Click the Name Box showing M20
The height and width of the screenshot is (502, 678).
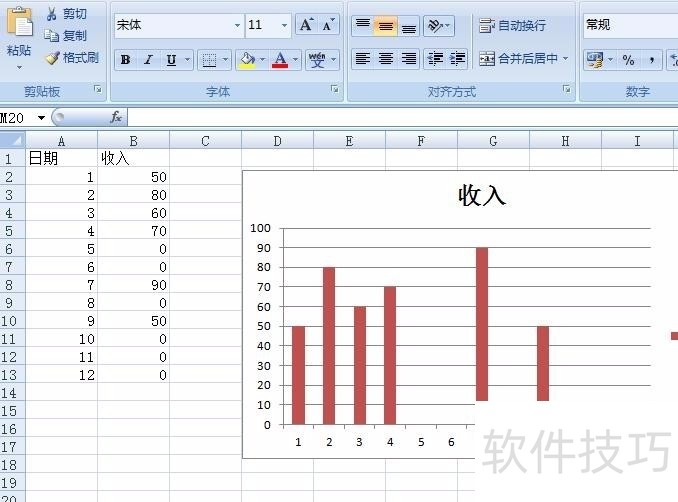pyautogui.click(x=17, y=118)
